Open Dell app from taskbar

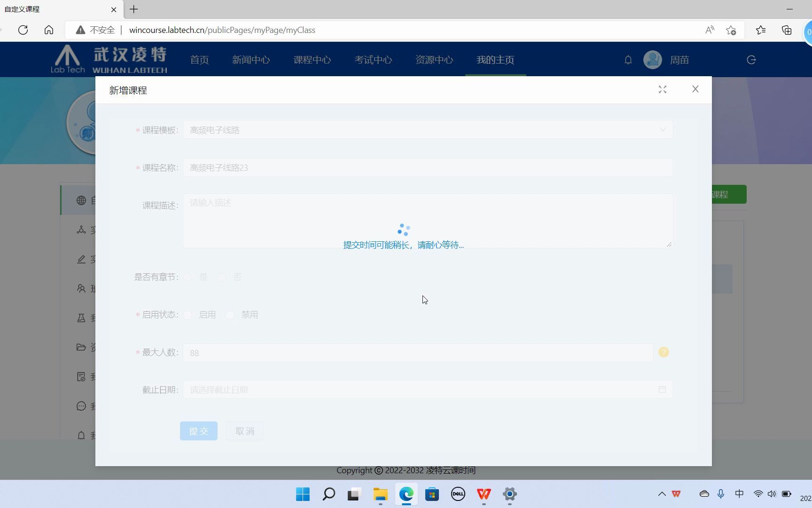coord(458,494)
